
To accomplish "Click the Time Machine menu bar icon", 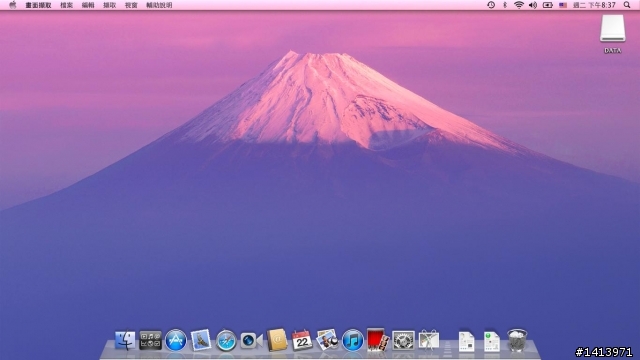I will [x=491, y=5].
